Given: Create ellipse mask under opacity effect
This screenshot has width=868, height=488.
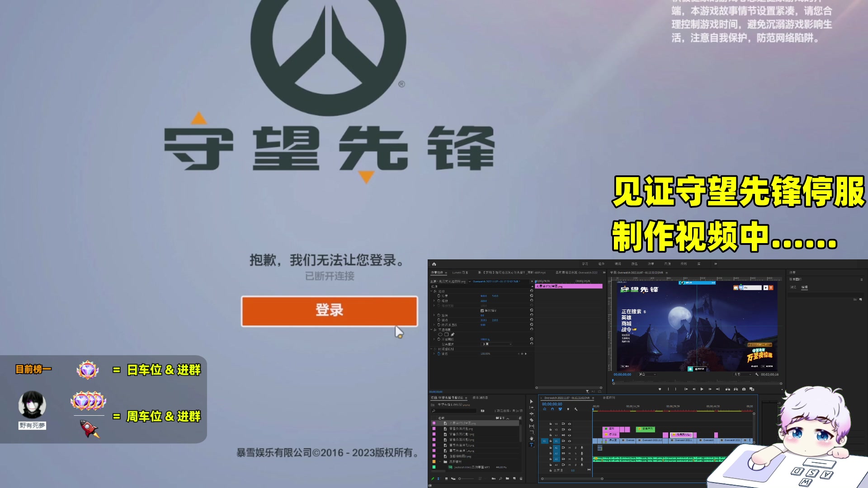Looking at the screenshot, I should click(x=440, y=334).
